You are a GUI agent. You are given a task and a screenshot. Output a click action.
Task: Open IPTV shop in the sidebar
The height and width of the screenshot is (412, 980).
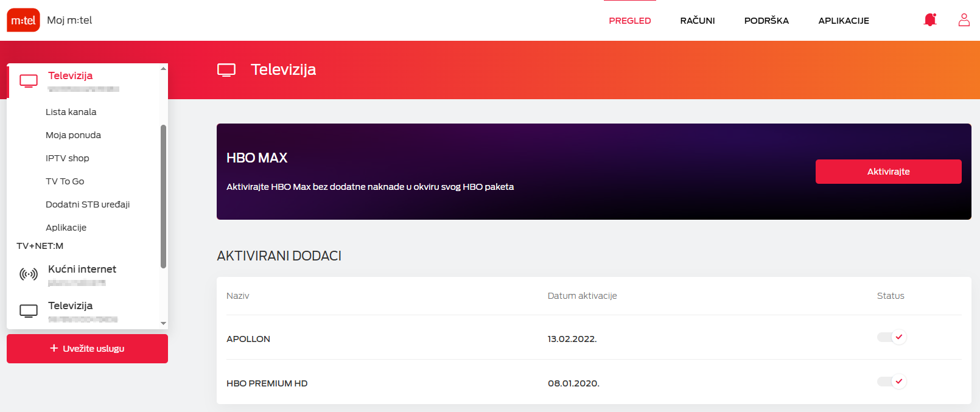point(68,158)
